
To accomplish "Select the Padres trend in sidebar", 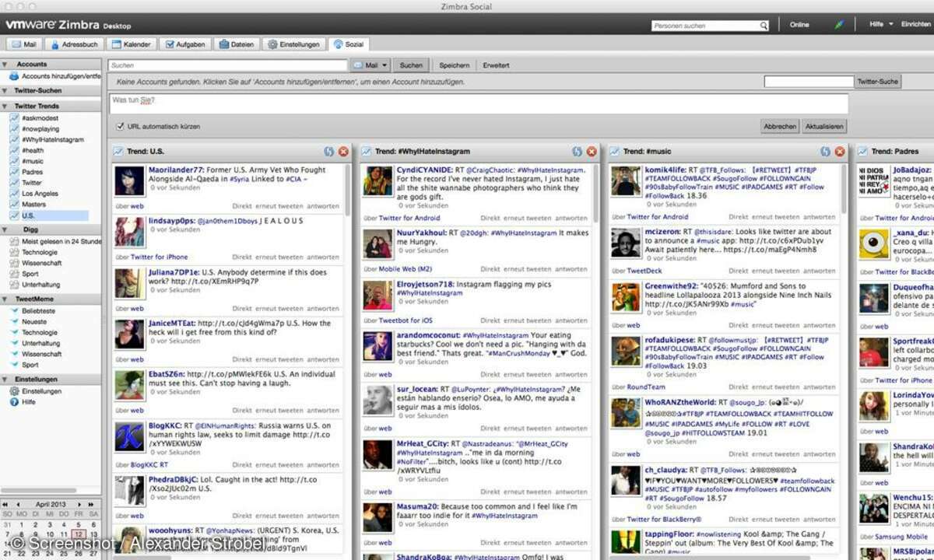I will pos(32,172).
